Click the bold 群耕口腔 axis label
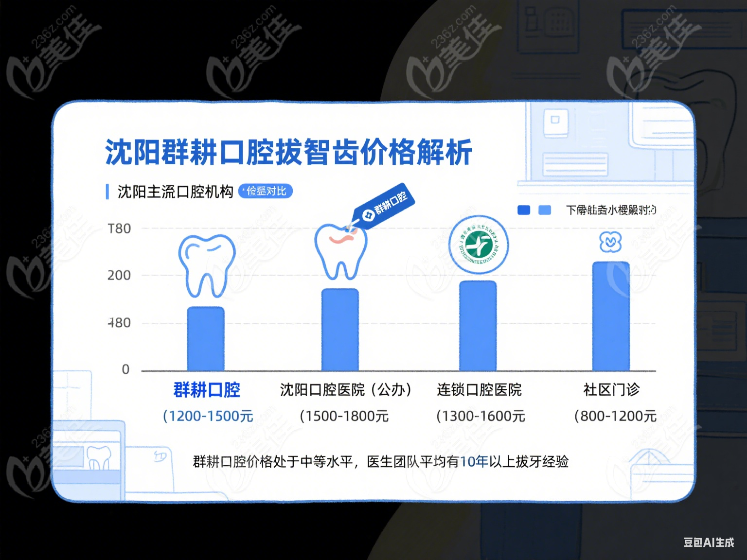The height and width of the screenshot is (560, 747). [207, 390]
